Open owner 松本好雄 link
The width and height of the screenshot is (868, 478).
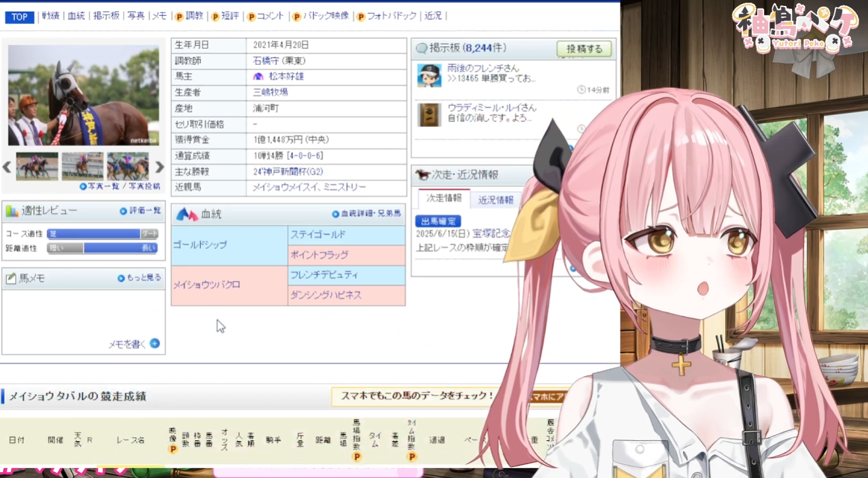coord(286,77)
